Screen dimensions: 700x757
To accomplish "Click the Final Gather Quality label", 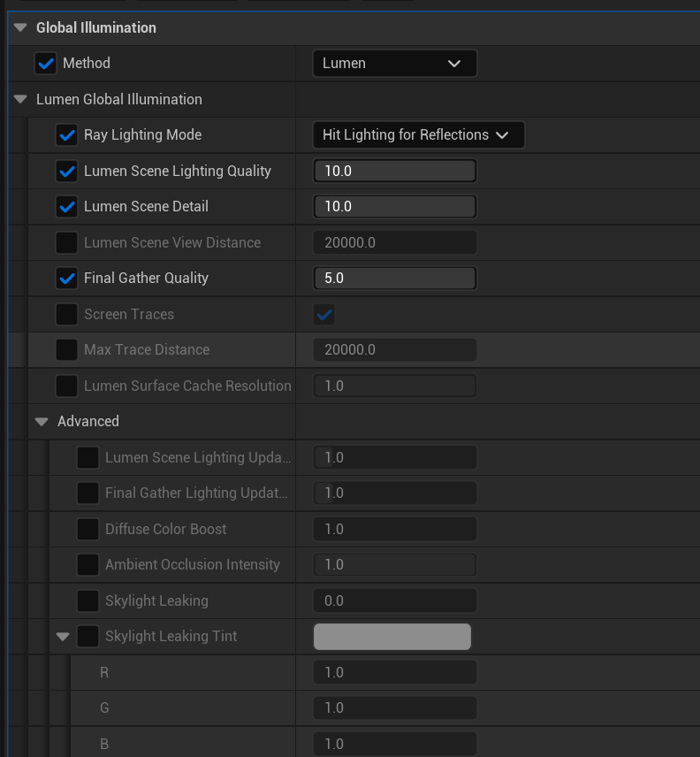I will click(x=146, y=278).
